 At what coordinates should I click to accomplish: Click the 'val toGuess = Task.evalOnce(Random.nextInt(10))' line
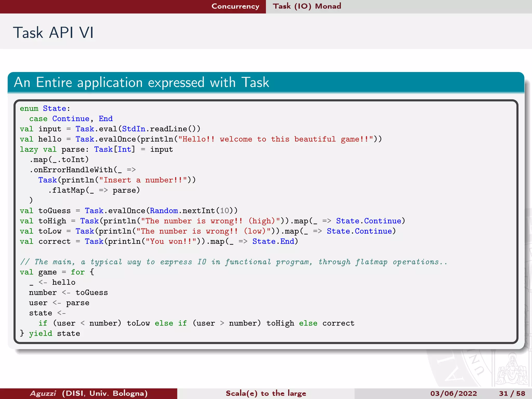(x=129, y=211)
